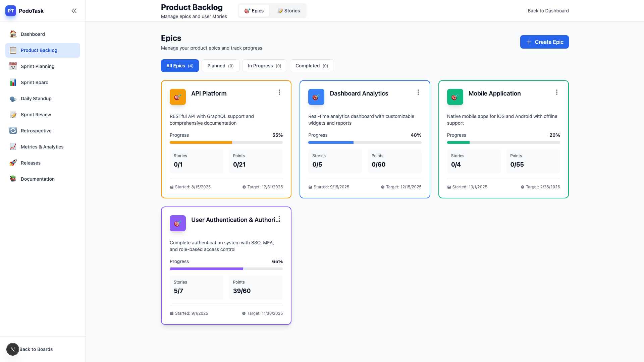This screenshot has width=644, height=362.
Task: Open Mobile Application three-dot options menu
Action: click(556, 92)
